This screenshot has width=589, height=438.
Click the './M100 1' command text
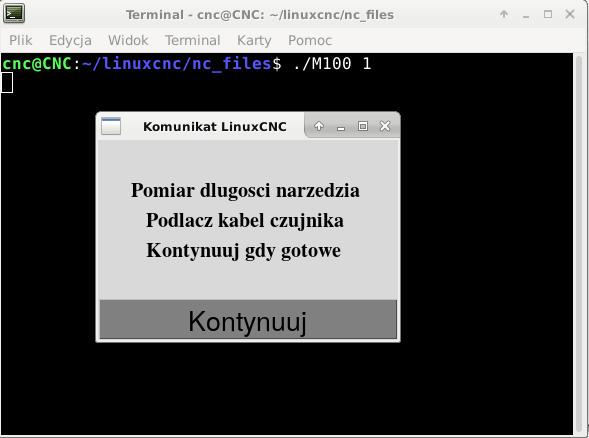[332, 63]
